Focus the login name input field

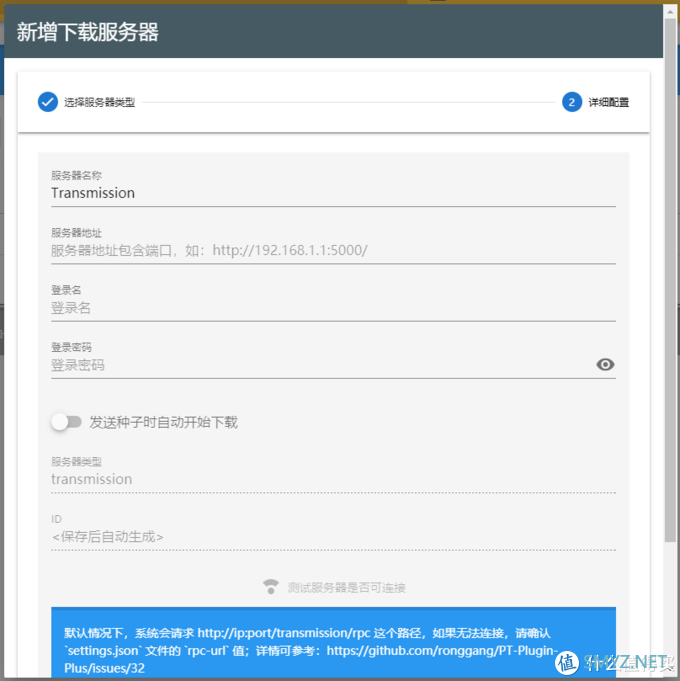333,308
